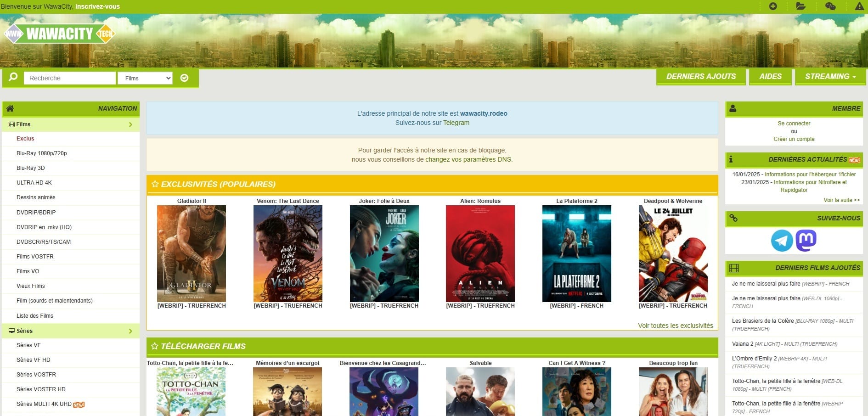
Task: Click the changez vos paramètres DNS link
Action: pyautogui.click(x=468, y=159)
